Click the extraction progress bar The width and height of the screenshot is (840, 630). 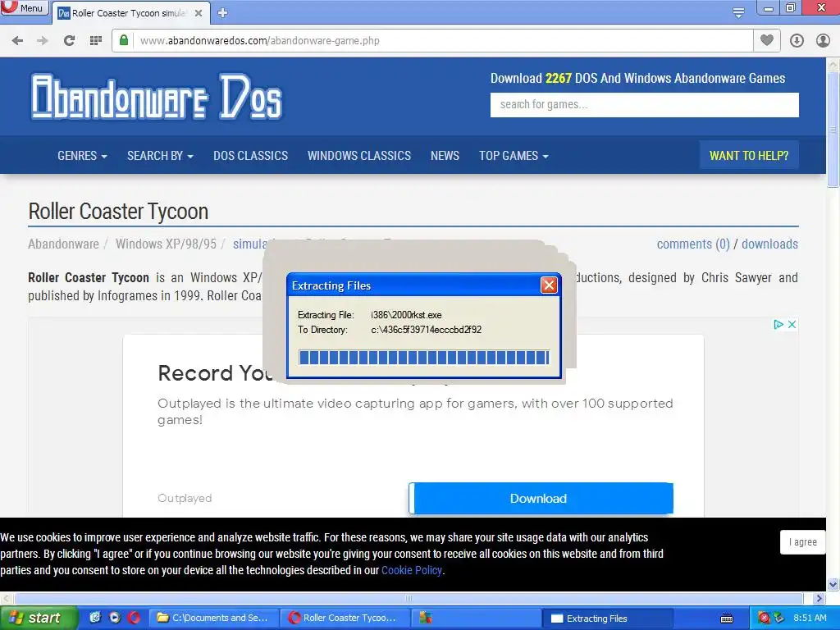tap(424, 358)
